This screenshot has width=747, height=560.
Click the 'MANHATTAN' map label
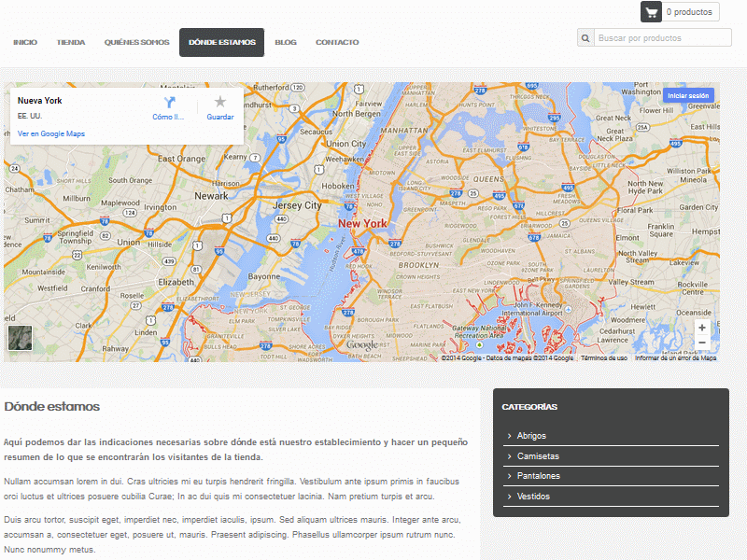tap(404, 131)
